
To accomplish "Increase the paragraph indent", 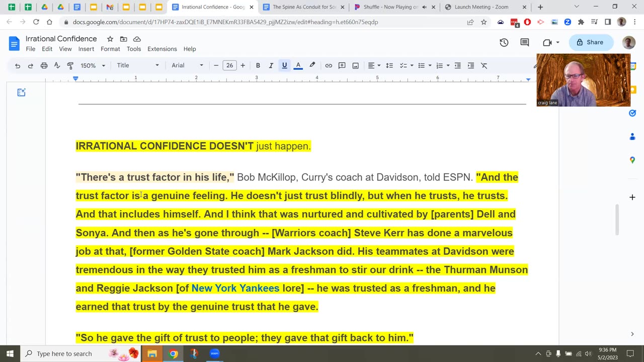I will point(471,65).
